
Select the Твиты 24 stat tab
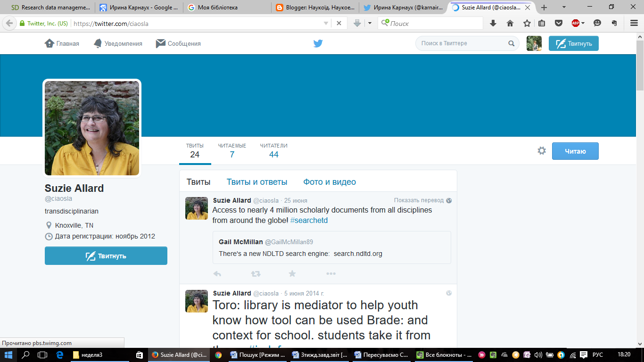(x=195, y=151)
